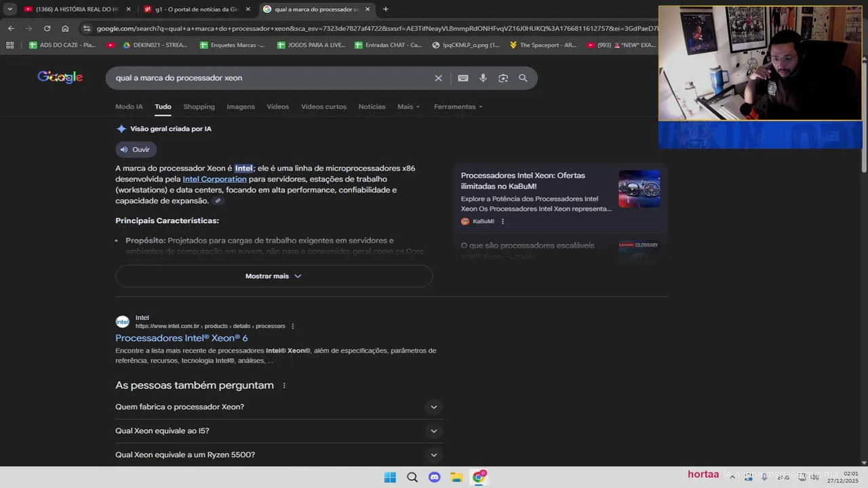Open KaBuM source options three dots
The width and height of the screenshot is (868, 488).
click(502, 222)
